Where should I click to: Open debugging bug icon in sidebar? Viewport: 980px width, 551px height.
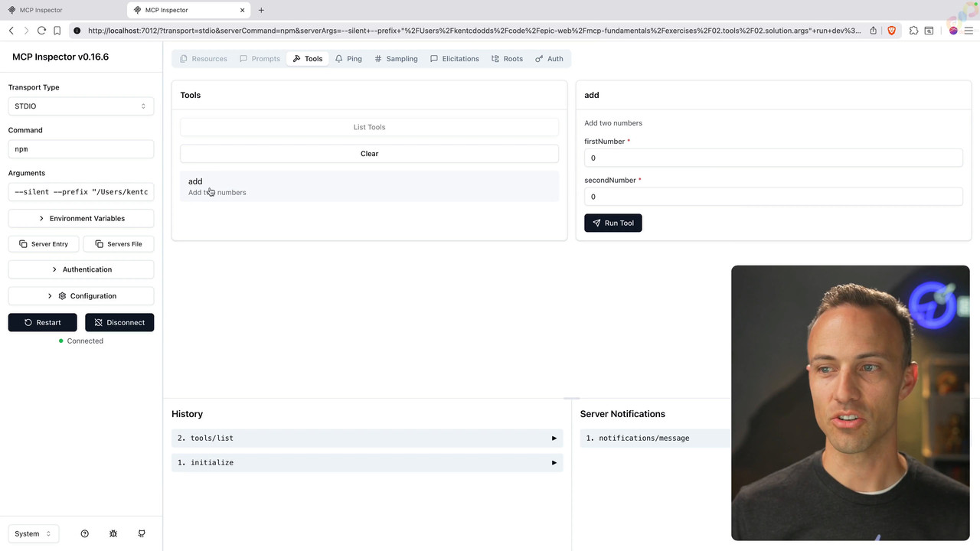click(x=113, y=533)
